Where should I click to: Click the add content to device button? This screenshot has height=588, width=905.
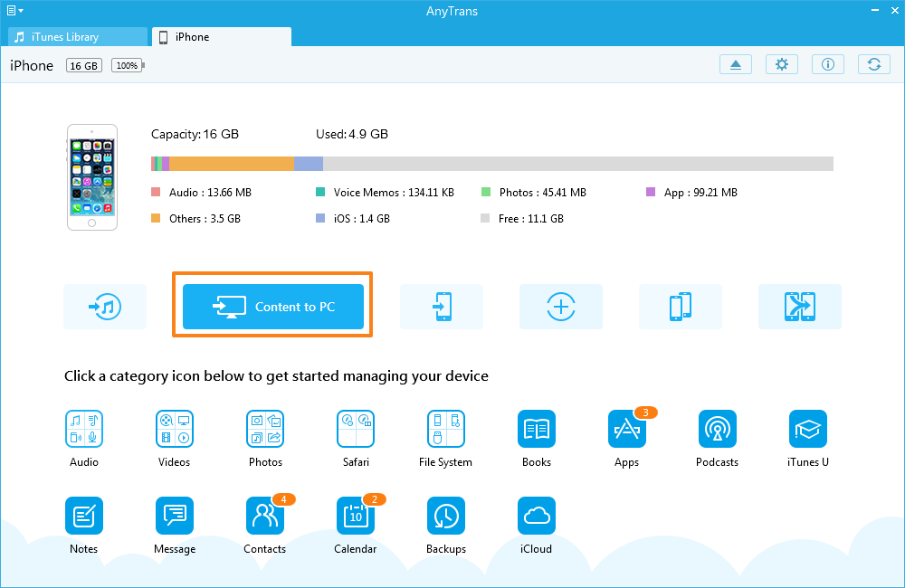[x=561, y=307]
